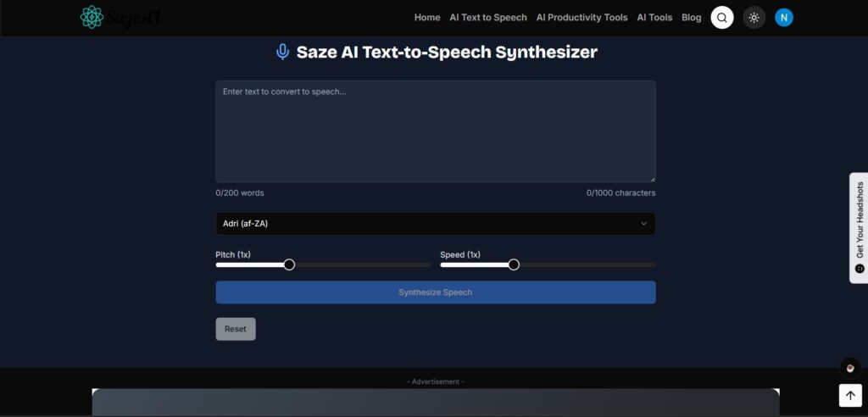Open the AI Productivity Tools menu
868x417 pixels.
581,17
